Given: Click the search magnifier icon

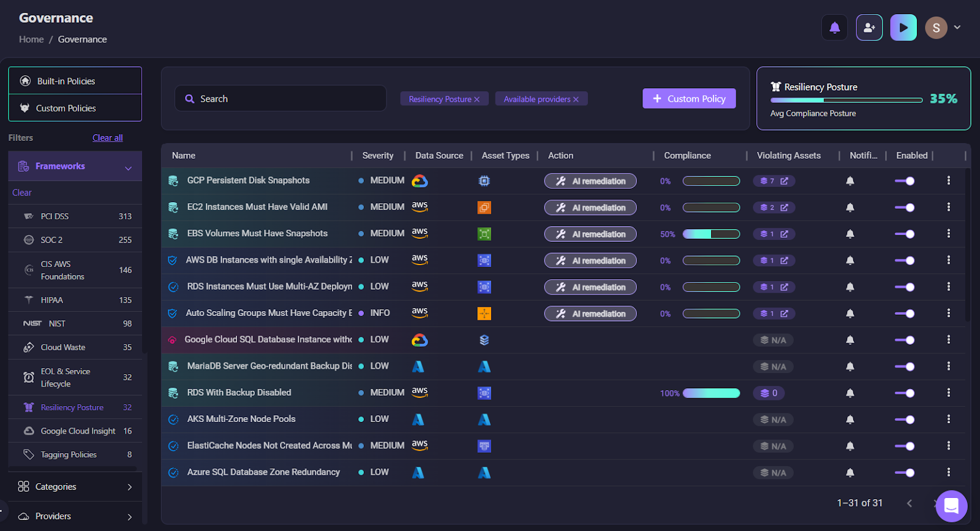Looking at the screenshot, I should click(x=190, y=99).
